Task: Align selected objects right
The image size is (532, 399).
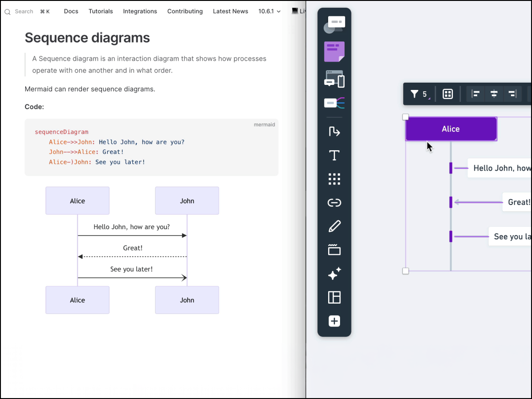Action: tap(512, 94)
